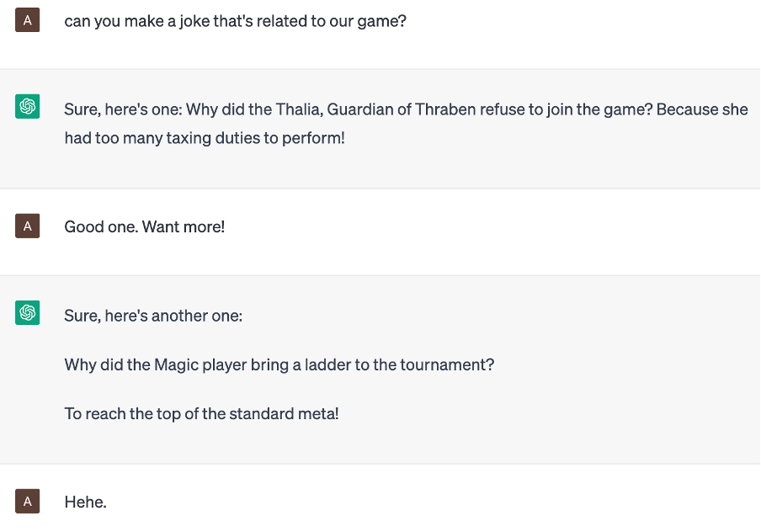Click the "Sure, here's another one:" line
This screenshot has width=761, height=532.
153,316
